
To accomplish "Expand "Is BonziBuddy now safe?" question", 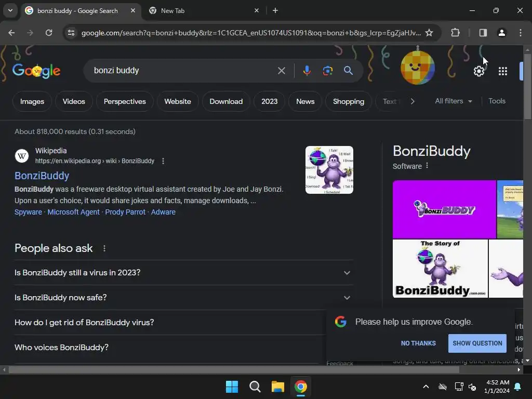I will (183, 298).
